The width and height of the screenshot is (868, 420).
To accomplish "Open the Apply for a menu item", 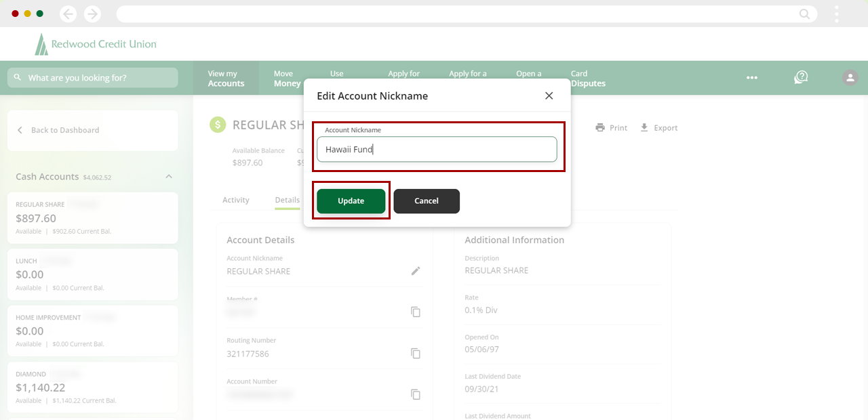I will (468, 74).
